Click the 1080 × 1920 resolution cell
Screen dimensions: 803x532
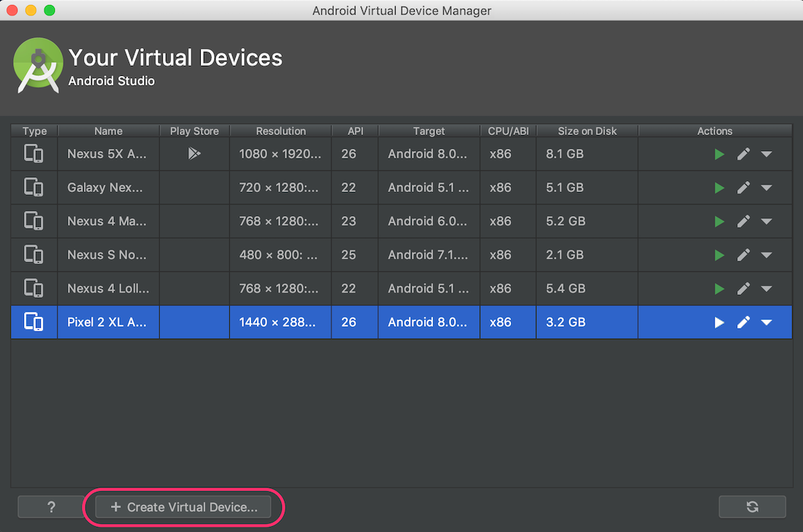[x=280, y=154]
